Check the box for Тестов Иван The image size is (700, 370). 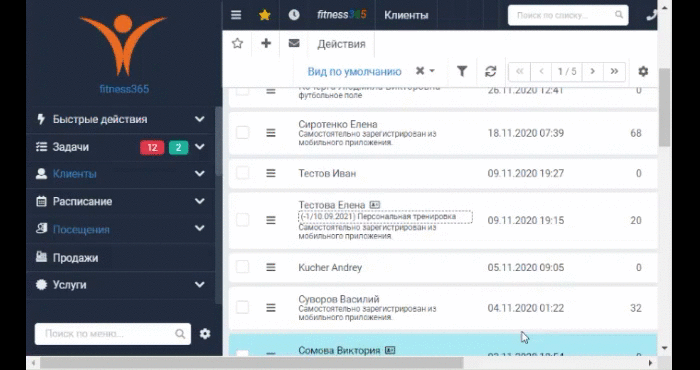pos(242,173)
